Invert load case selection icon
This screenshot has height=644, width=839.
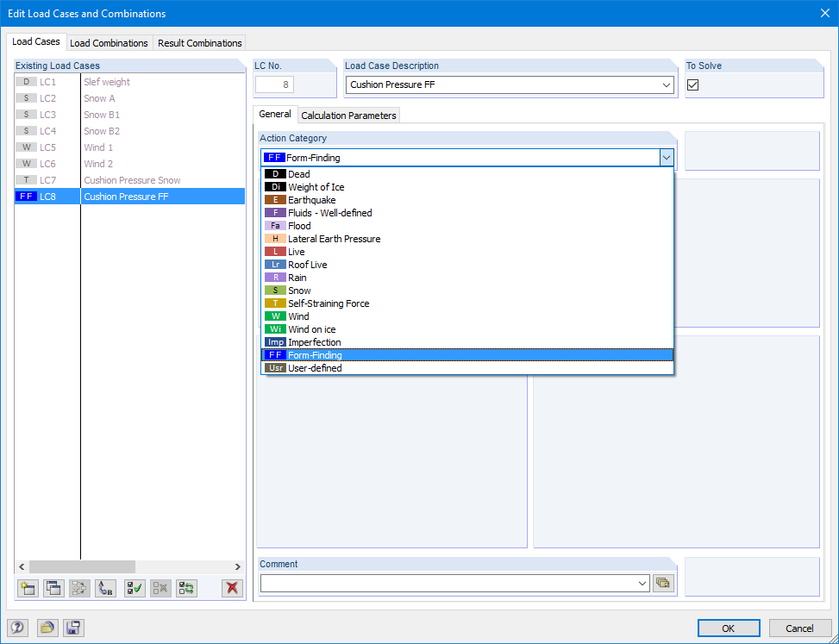point(187,588)
